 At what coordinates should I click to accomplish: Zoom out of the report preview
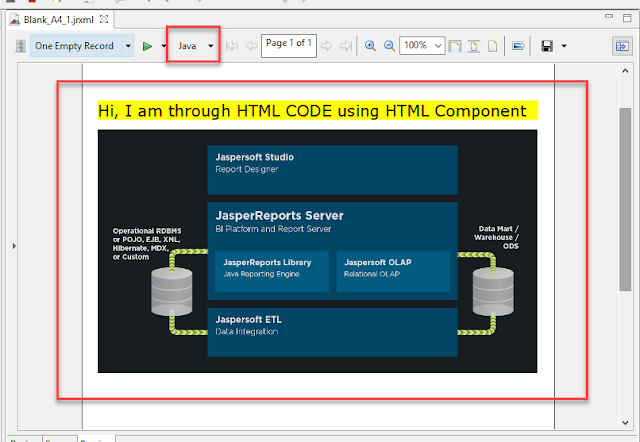click(x=389, y=46)
